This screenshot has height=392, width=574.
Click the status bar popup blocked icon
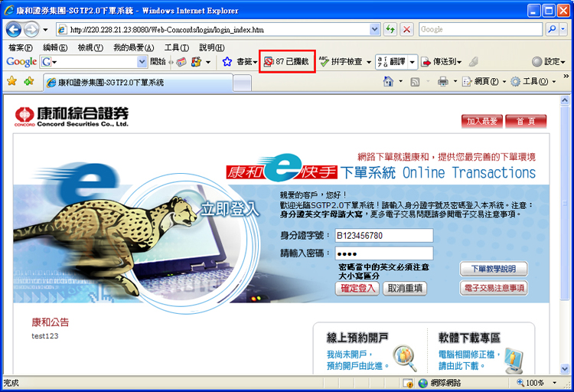point(408,384)
